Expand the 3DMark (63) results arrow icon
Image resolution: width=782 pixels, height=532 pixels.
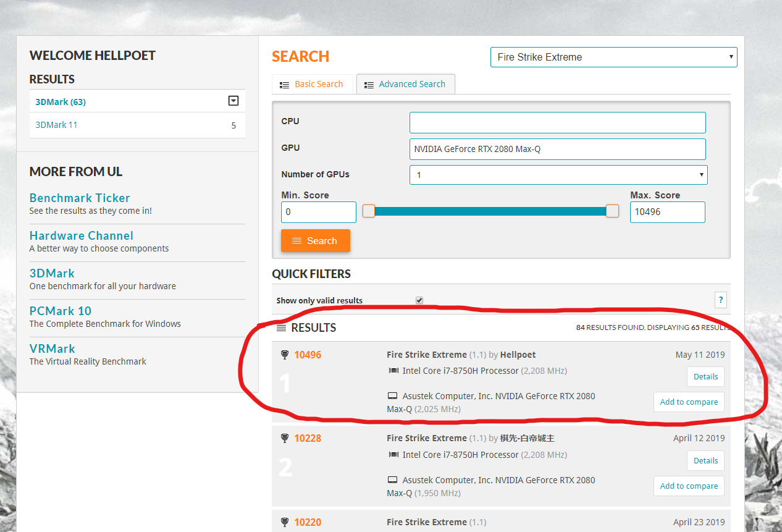(x=233, y=101)
